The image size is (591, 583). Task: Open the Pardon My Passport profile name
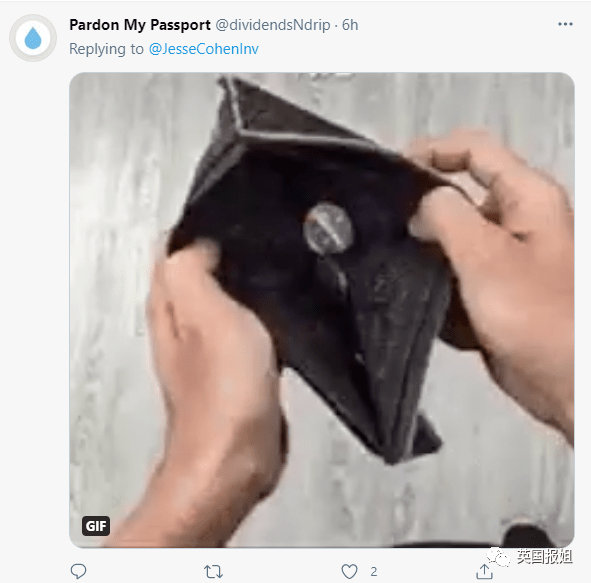[x=140, y=25]
